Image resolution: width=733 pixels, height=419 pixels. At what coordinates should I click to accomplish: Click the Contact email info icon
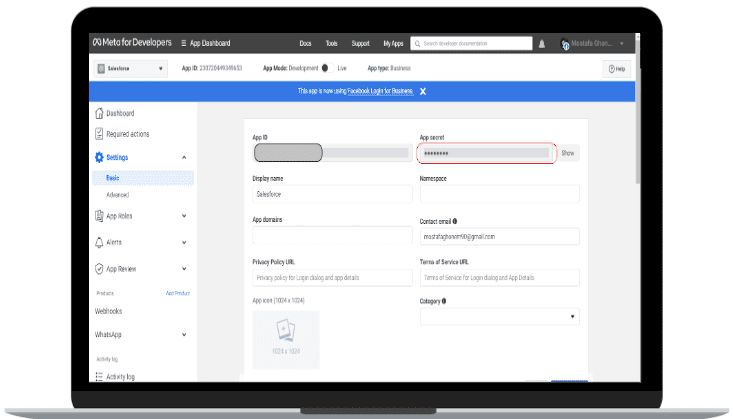pos(455,221)
